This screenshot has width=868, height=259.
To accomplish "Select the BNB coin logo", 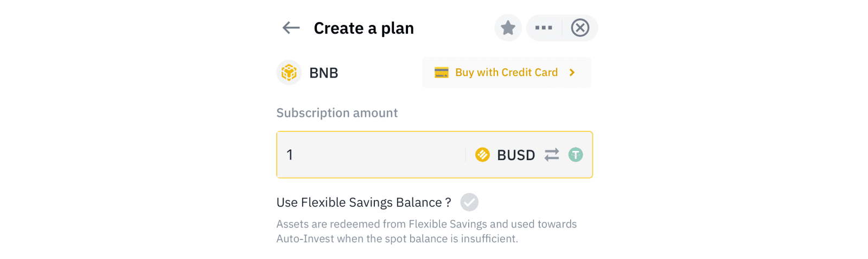I will pos(289,72).
